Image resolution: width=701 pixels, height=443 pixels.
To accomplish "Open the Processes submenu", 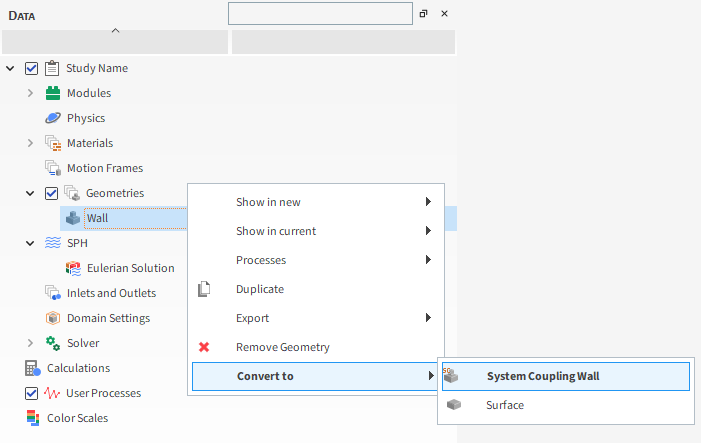I will pos(316,260).
